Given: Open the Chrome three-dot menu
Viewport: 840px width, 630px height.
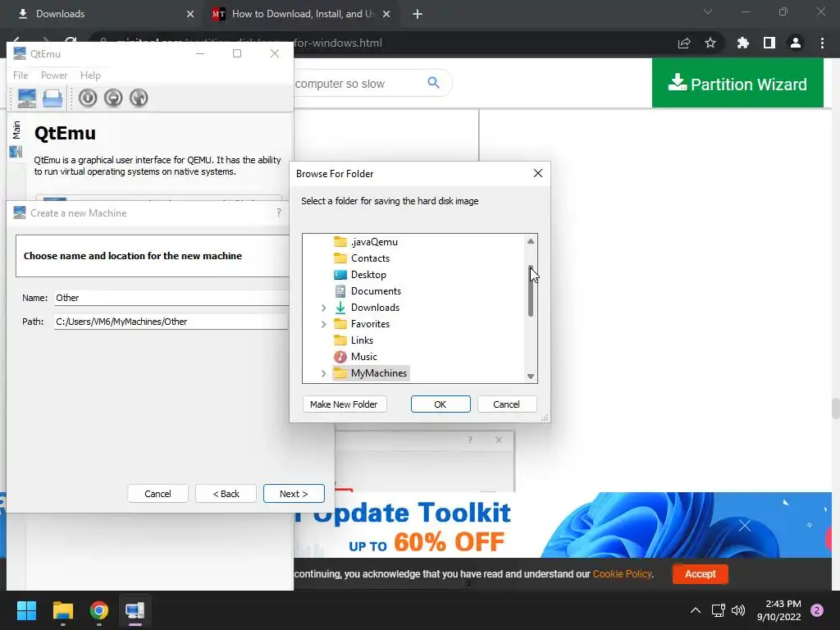Looking at the screenshot, I should tap(822, 43).
